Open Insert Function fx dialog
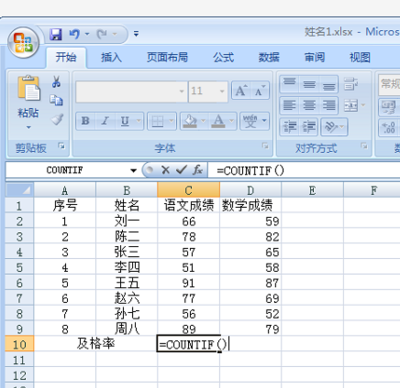This screenshot has width=400, height=388. click(x=198, y=170)
